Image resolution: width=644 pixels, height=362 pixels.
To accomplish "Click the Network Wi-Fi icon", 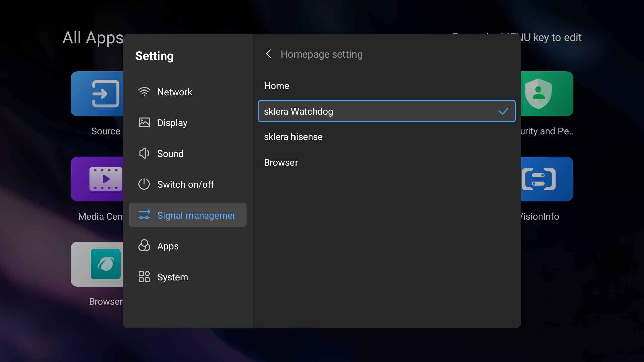I will [x=144, y=92].
